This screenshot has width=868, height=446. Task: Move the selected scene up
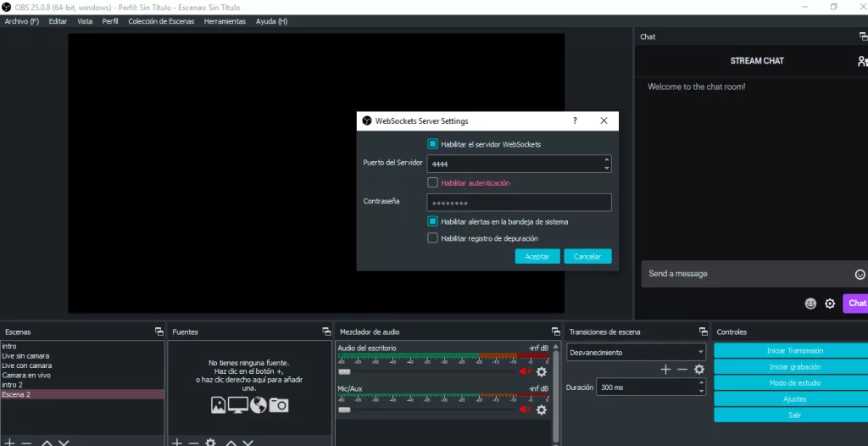47,443
